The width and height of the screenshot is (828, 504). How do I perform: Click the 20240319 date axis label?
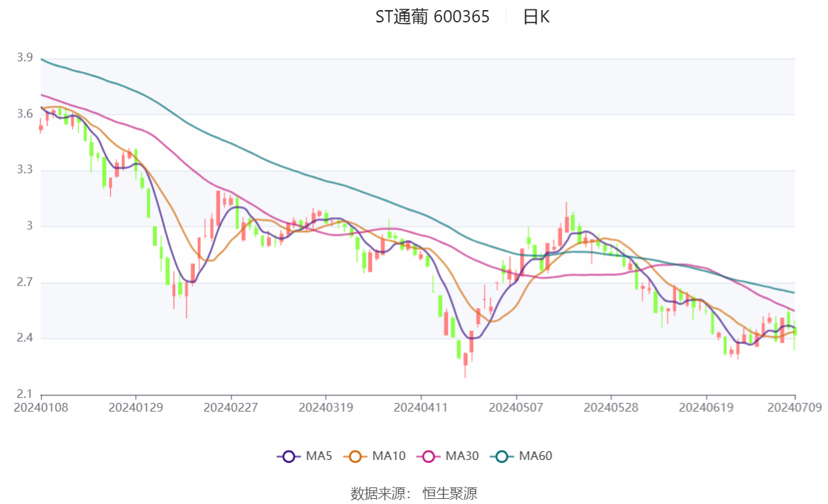326,407
